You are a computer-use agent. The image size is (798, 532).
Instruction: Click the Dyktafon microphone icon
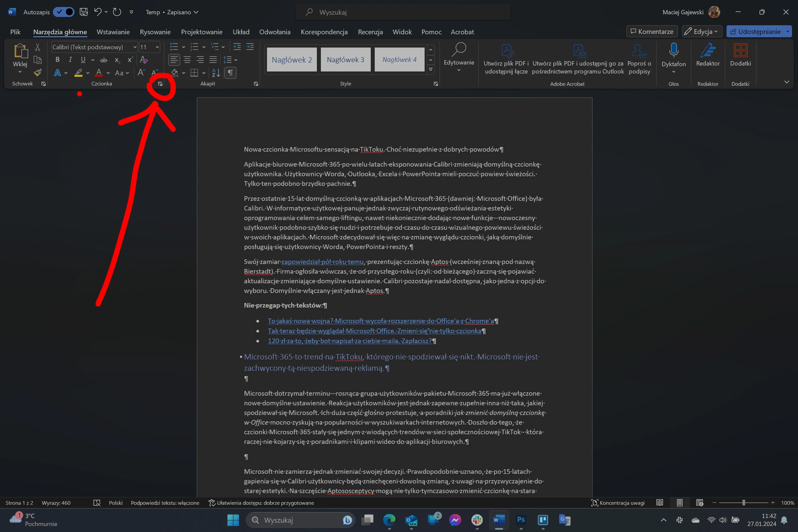pos(674,50)
